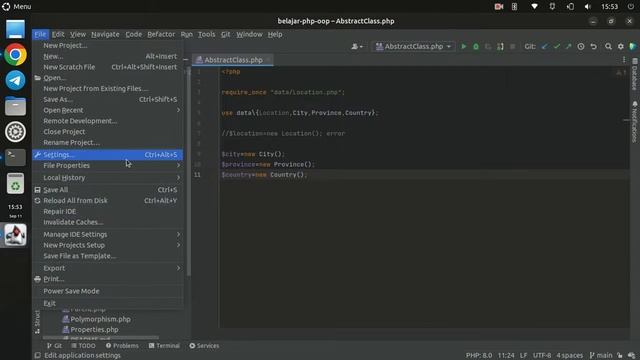Open the Notifications side panel
The width and height of the screenshot is (640, 360).
[635, 122]
